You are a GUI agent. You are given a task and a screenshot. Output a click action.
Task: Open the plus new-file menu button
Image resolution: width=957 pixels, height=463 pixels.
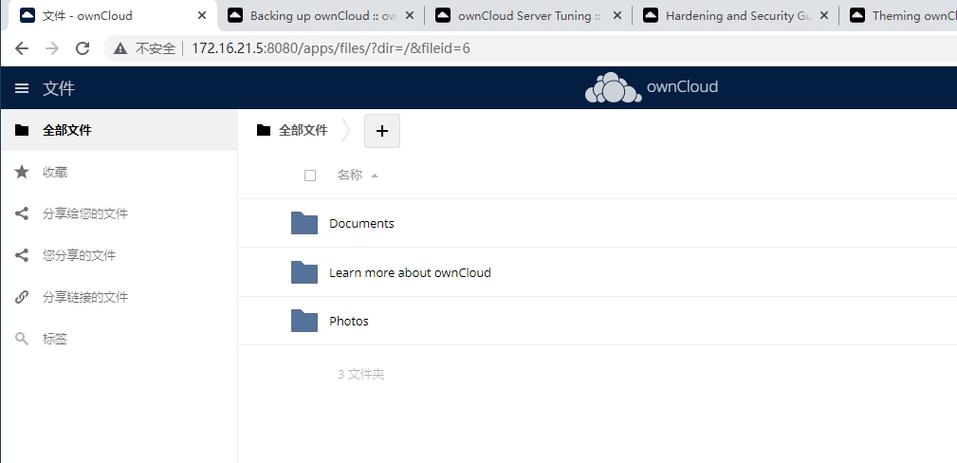(x=382, y=131)
